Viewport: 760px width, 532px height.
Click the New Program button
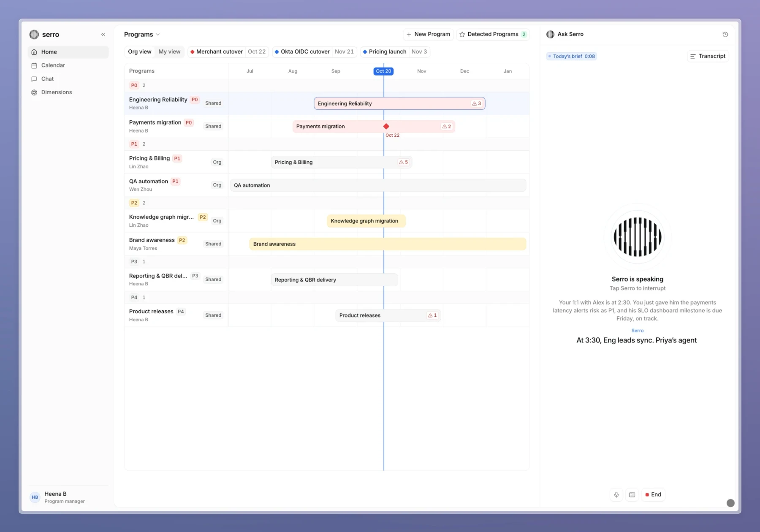click(428, 34)
